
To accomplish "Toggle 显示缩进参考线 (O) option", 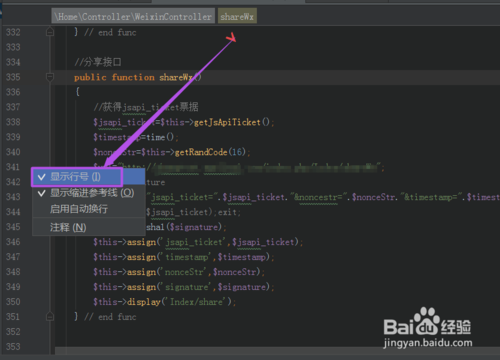I will pyautogui.click(x=89, y=193).
